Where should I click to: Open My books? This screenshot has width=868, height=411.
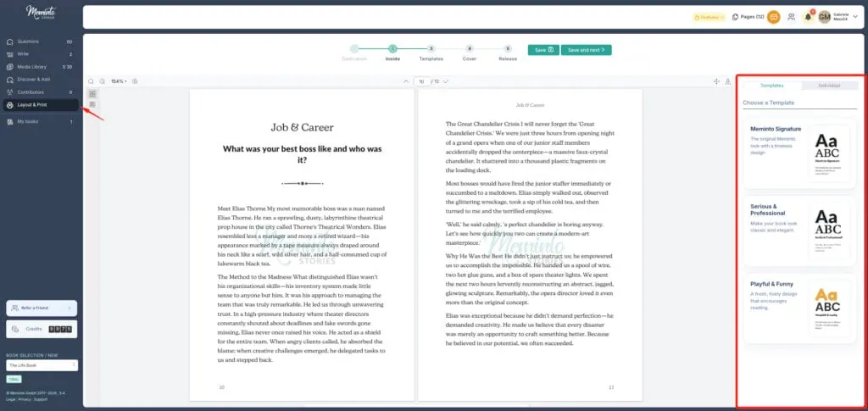40,122
